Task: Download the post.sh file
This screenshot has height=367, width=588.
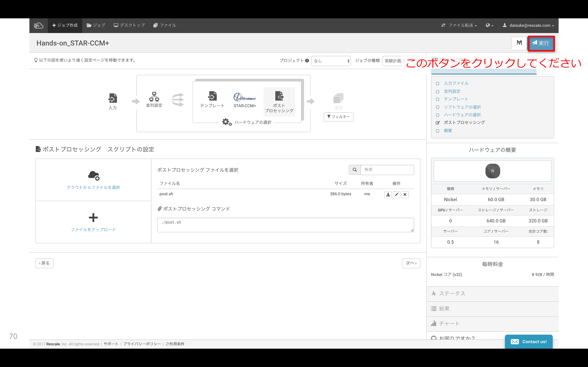Action: point(388,195)
